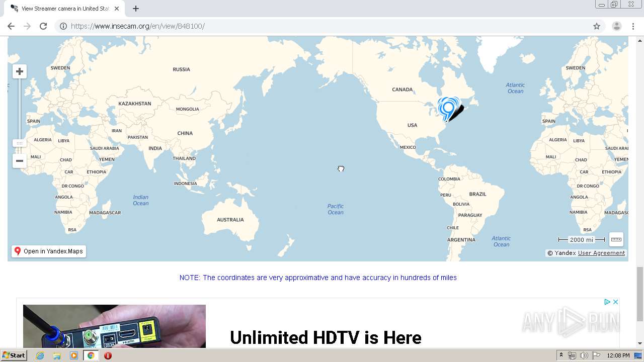Click the Pacific Ocean label on map
Image resolution: width=644 pixels, height=362 pixels.
[x=336, y=209]
